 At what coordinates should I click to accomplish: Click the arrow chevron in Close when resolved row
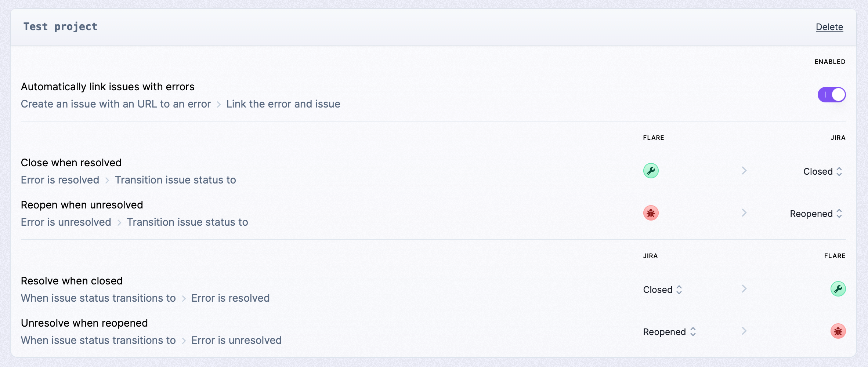744,171
